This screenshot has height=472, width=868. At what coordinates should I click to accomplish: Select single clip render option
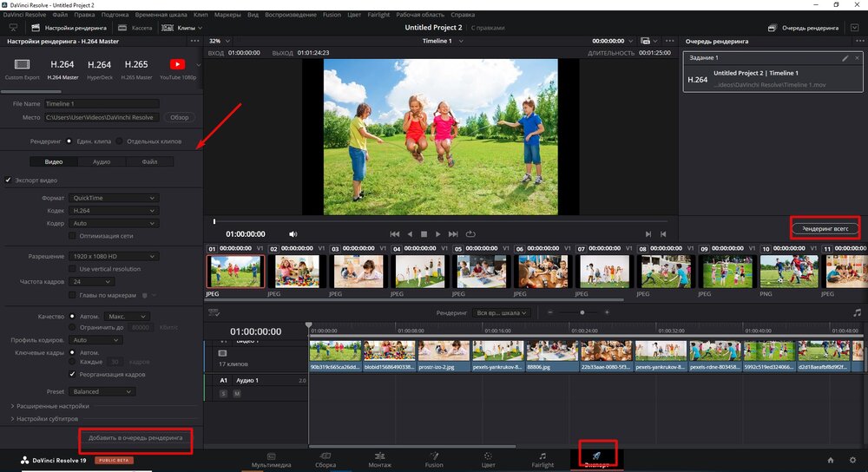pyautogui.click(x=69, y=141)
